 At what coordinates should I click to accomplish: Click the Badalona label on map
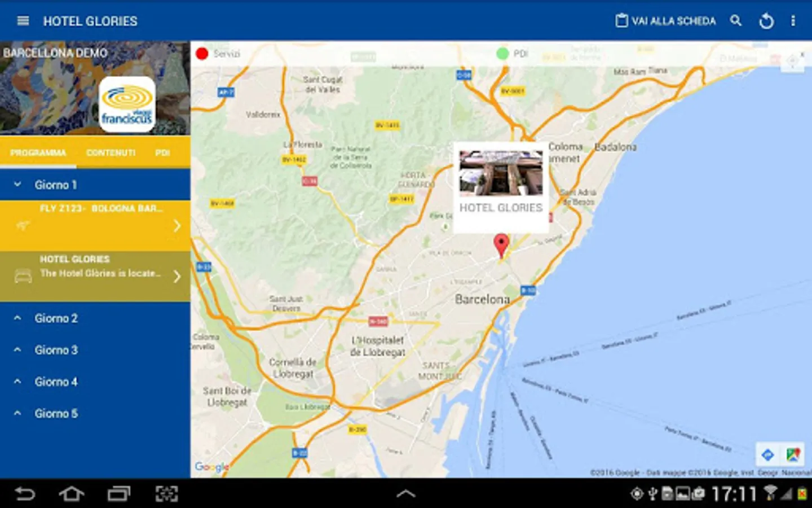click(615, 147)
